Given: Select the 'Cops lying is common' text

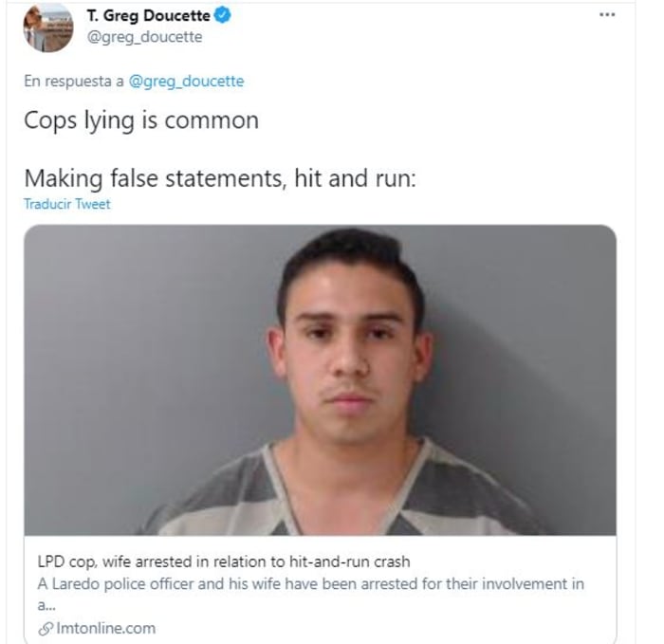Looking at the screenshot, I should coord(141,120).
